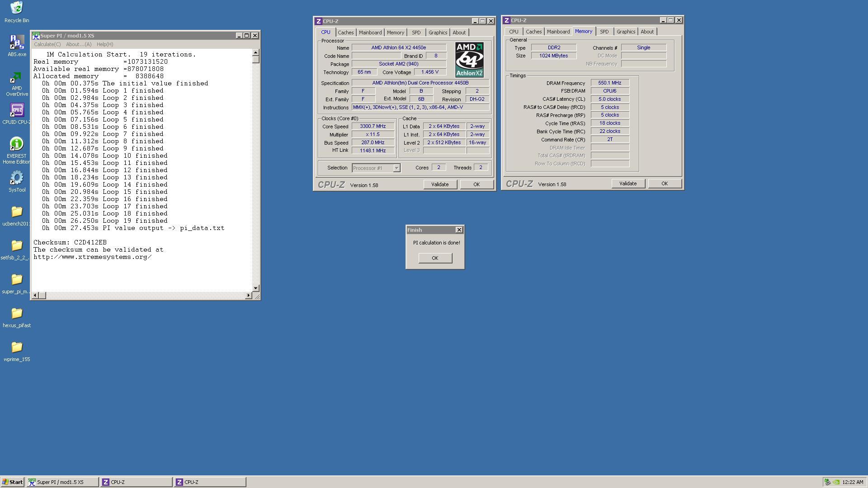Switch to About tab in left CPU-Z

pos(459,33)
